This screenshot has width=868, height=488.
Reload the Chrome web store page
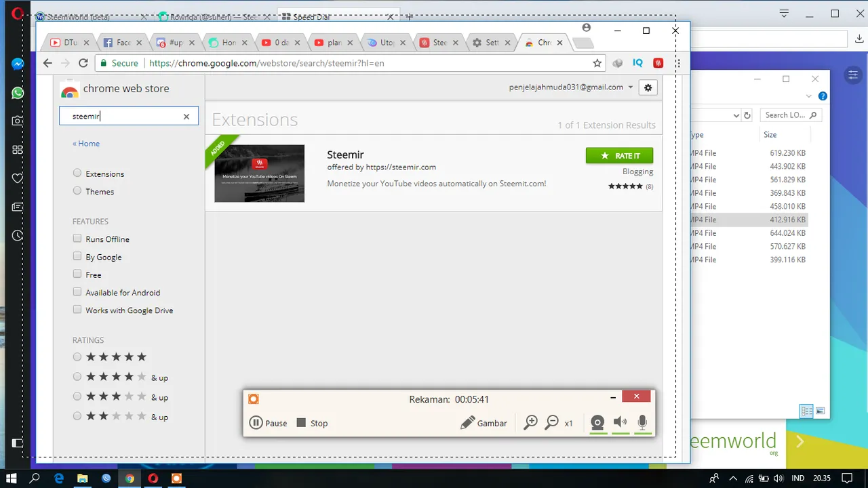[83, 63]
